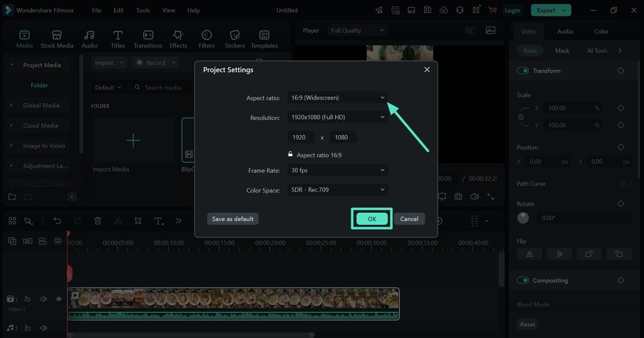Click the flip horizontal button
The height and width of the screenshot is (338, 644).
(530, 254)
